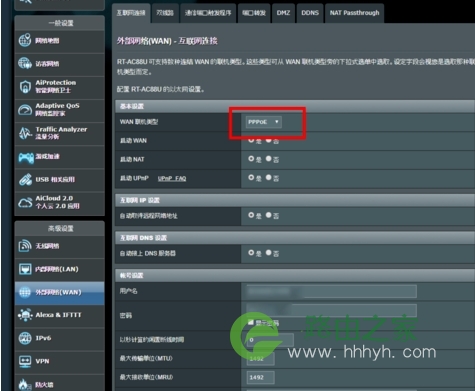475x391 pixels.
Task: Click the 最大接收单位(MRU) label
Action: click(x=146, y=377)
